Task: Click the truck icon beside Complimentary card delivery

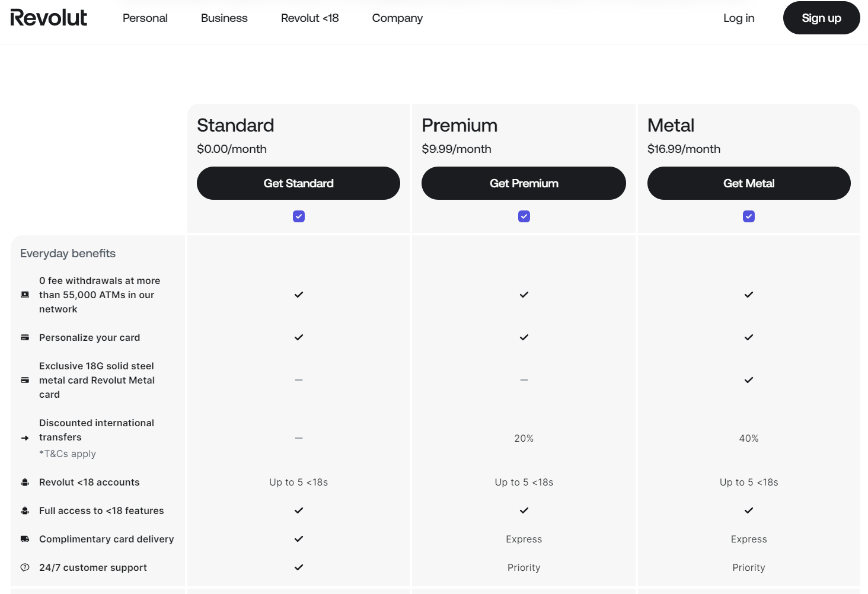Action: (25, 539)
